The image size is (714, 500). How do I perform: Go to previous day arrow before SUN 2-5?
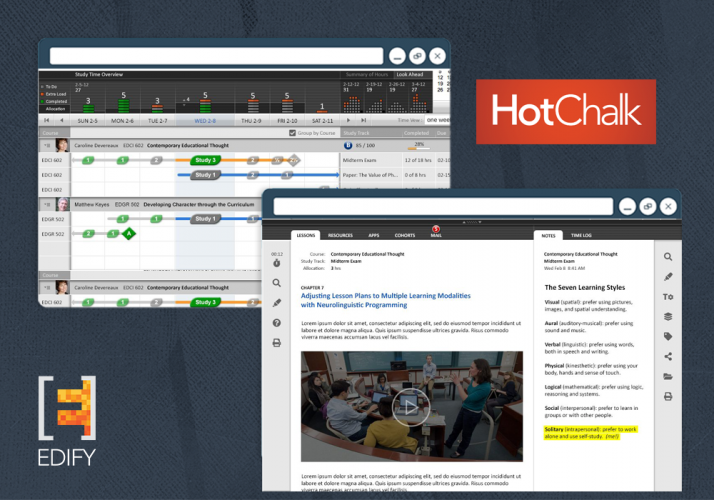61,120
